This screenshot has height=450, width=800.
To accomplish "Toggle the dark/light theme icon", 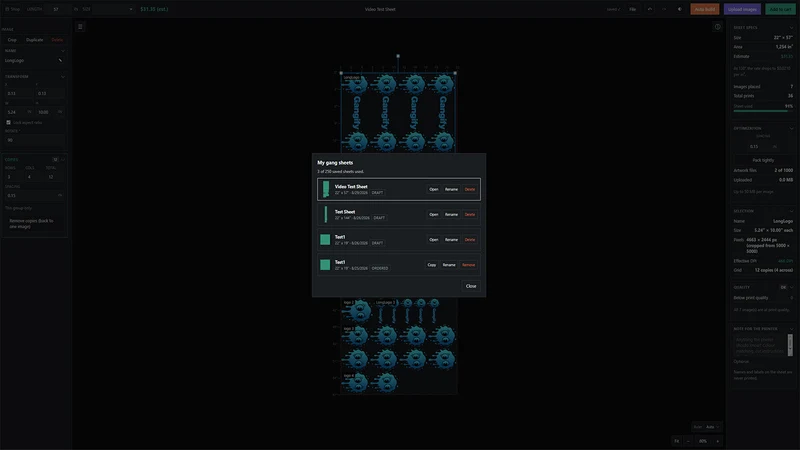I will (x=680, y=9).
